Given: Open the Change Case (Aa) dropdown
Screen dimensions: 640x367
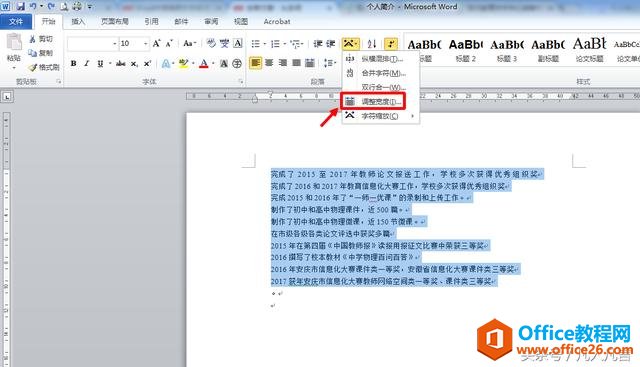Looking at the screenshot, I should pos(190,43).
